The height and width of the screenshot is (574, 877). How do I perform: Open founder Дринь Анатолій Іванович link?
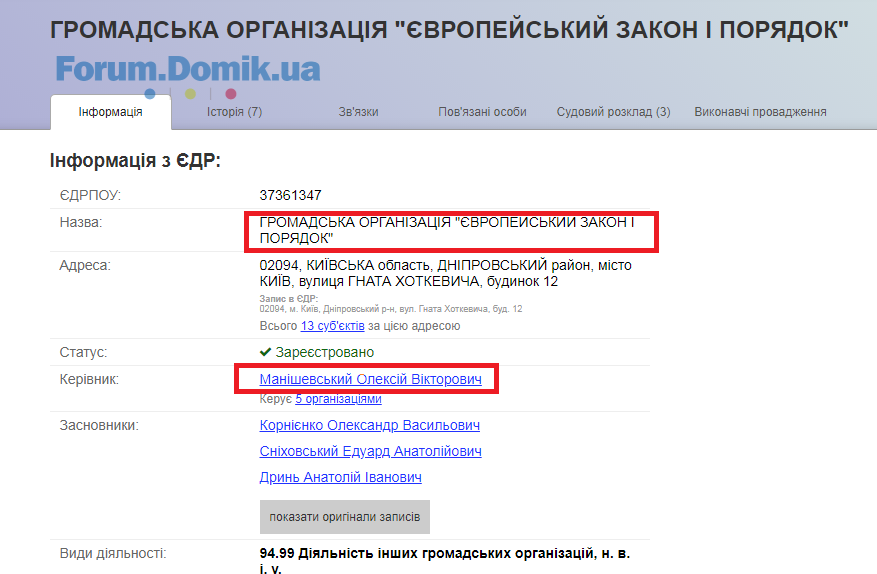click(340, 478)
